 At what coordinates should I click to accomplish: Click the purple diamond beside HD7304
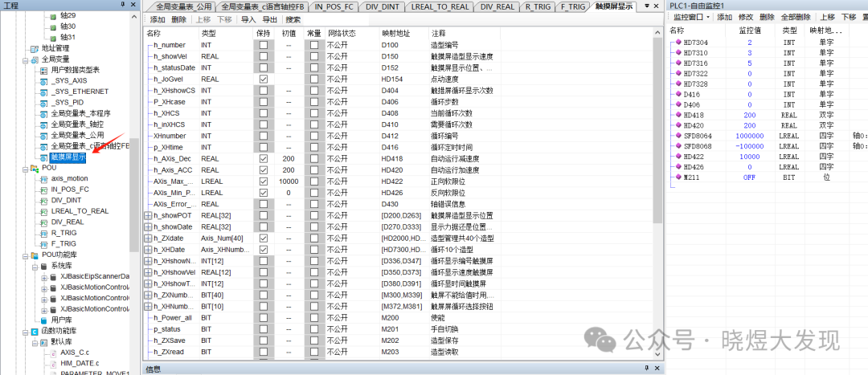(679, 42)
